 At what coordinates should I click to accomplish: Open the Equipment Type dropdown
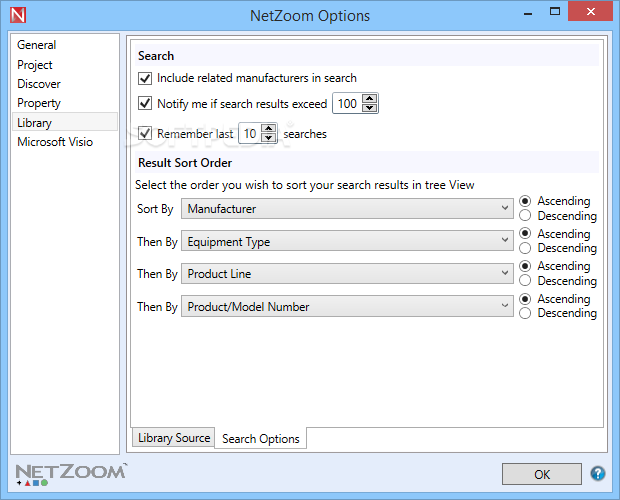tap(347, 241)
